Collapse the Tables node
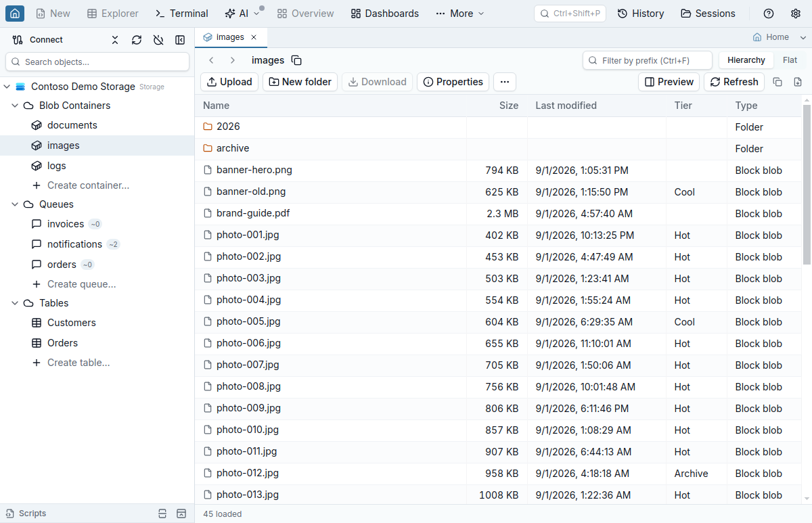This screenshot has width=812, height=523. [x=15, y=303]
